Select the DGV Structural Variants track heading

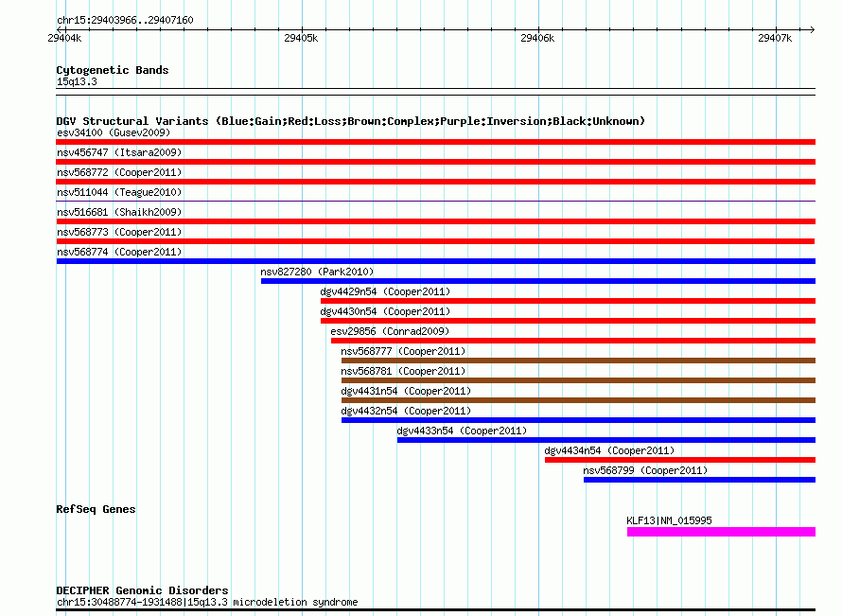(x=351, y=121)
